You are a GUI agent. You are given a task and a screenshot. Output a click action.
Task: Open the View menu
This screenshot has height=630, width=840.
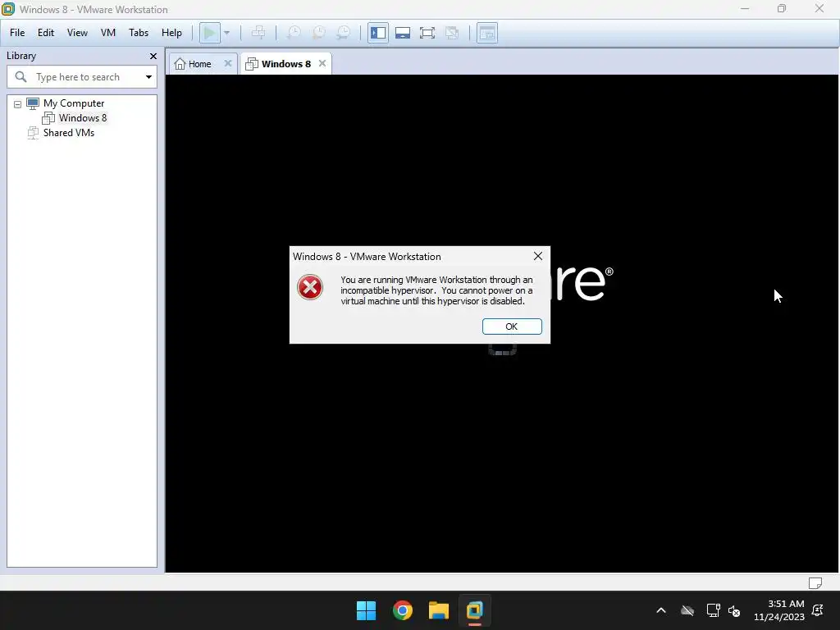77,33
